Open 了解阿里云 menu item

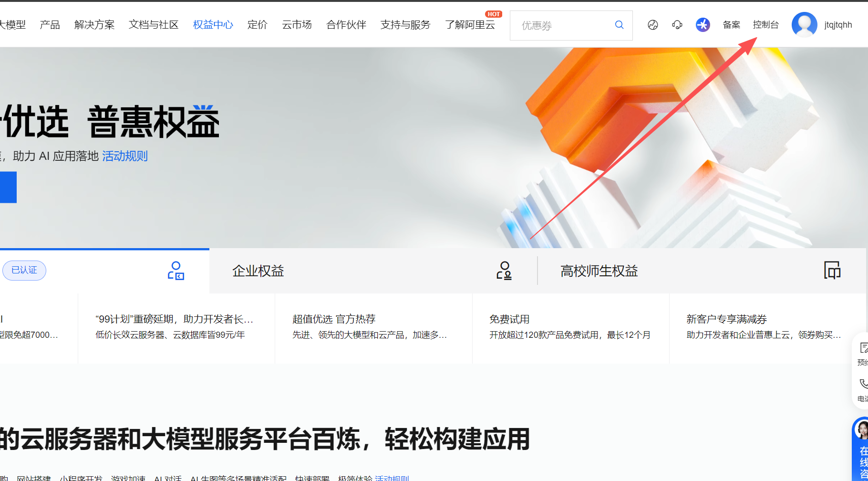click(470, 25)
